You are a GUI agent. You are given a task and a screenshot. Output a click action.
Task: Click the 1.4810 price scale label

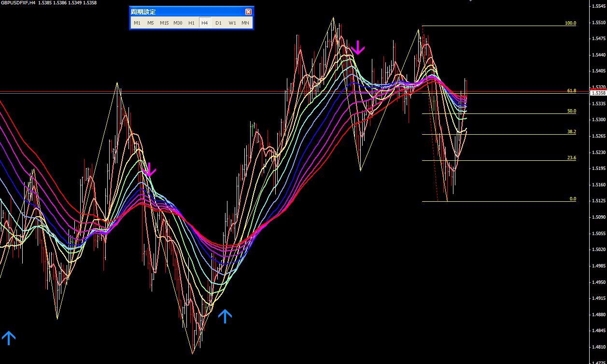point(599,347)
